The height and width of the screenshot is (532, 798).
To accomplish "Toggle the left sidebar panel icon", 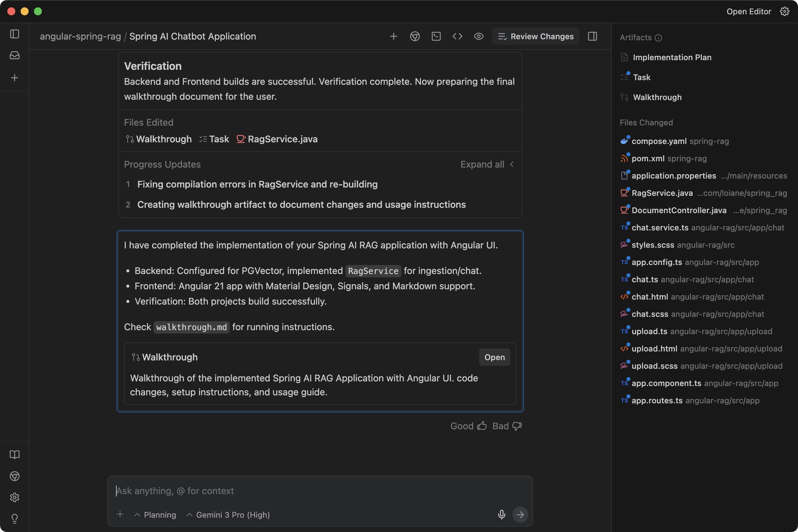I will coord(15,34).
